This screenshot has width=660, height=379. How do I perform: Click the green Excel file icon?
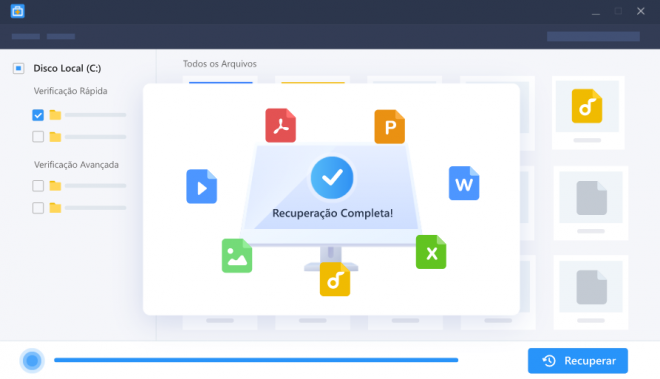[431, 252]
